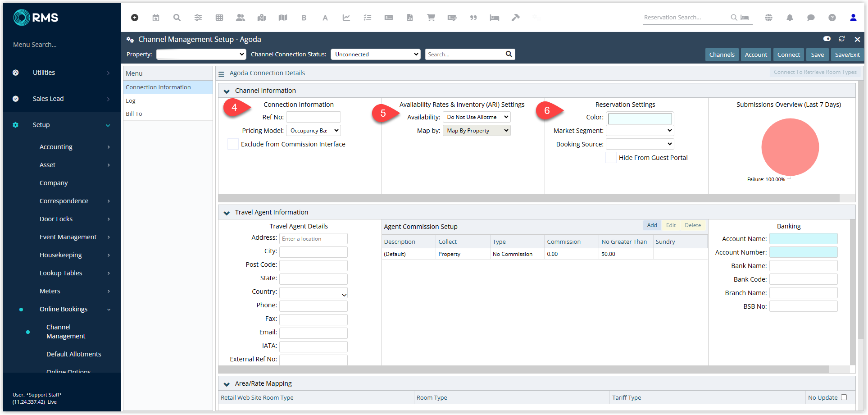Toggle the switch in Channel Management title bar
The image size is (868, 415).
pos(827,39)
